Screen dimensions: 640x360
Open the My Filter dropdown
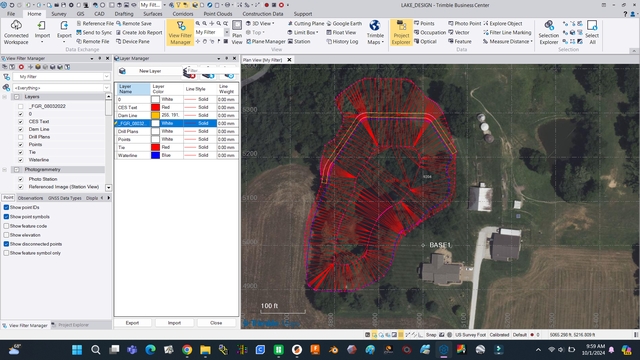coord(62,77)
